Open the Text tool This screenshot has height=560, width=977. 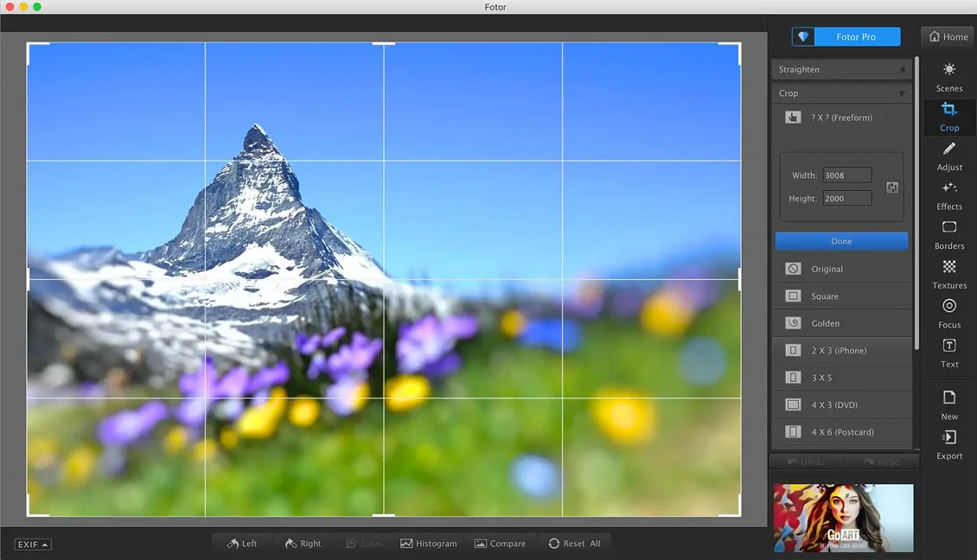click(949, 353)
